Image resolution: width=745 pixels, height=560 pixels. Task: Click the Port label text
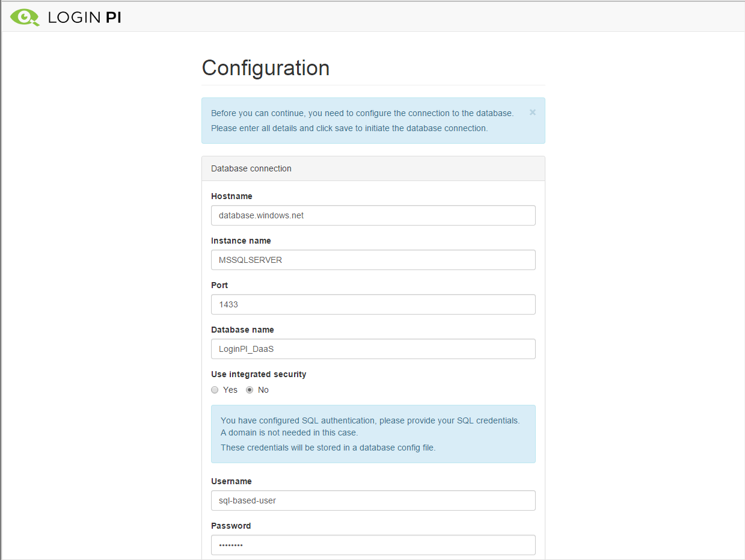219,285
